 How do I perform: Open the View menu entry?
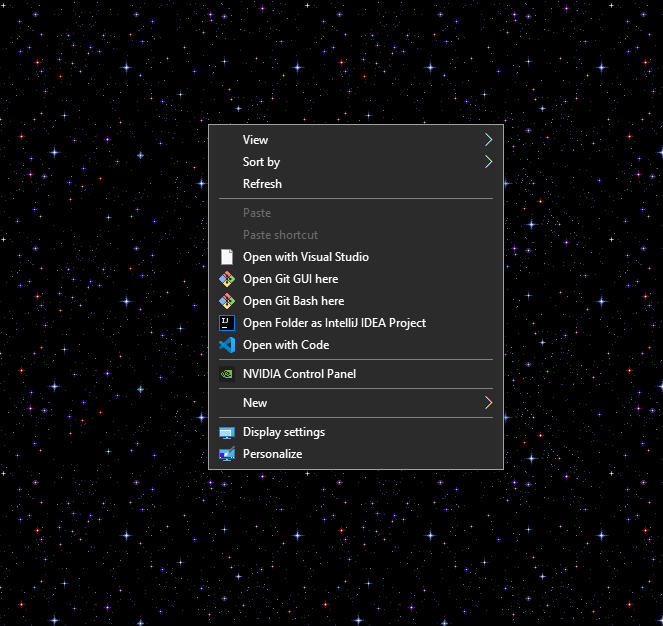click(356, 140)
